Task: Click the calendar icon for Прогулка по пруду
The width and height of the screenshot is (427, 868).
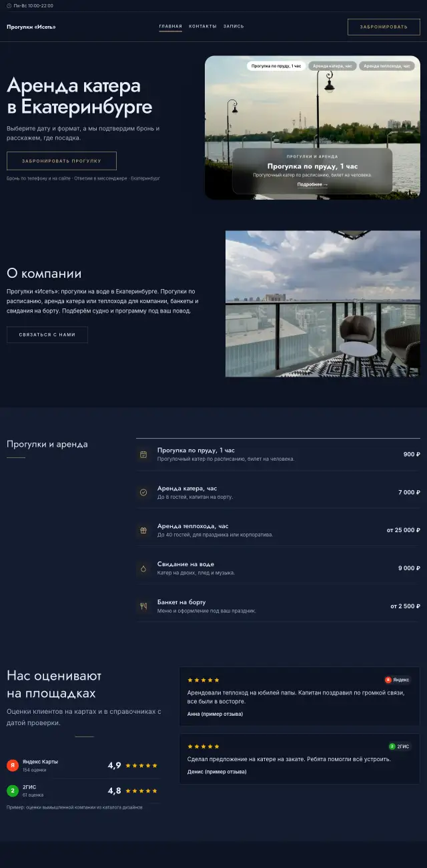Action: pyautogui.click(x=143, y=455)
